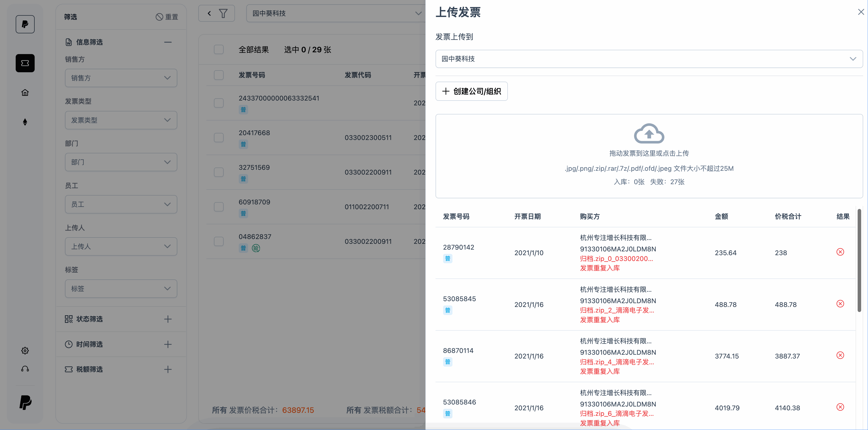Close the 上传发票 panel
Image resolution: width=868 pixels, height=430 pixels.
(861, 12)
